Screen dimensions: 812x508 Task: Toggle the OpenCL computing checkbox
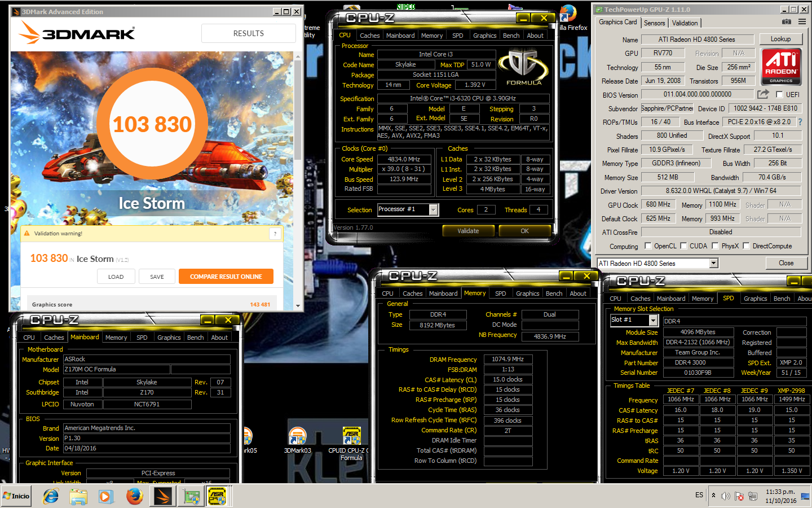[x=648, y=246]
